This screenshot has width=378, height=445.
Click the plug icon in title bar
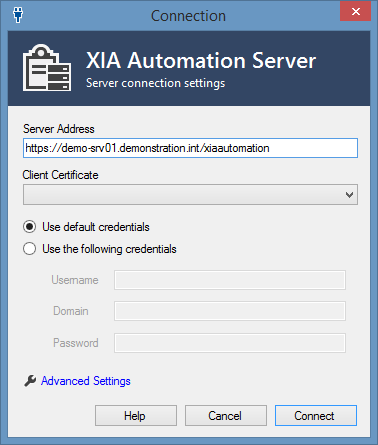(x=18, y=15)
